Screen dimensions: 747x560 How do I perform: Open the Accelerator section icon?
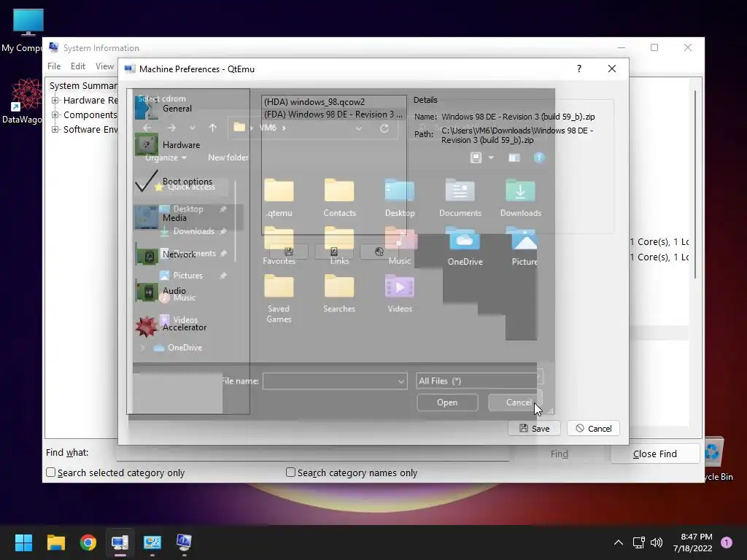pyautogui.click(x=146, y=327)
